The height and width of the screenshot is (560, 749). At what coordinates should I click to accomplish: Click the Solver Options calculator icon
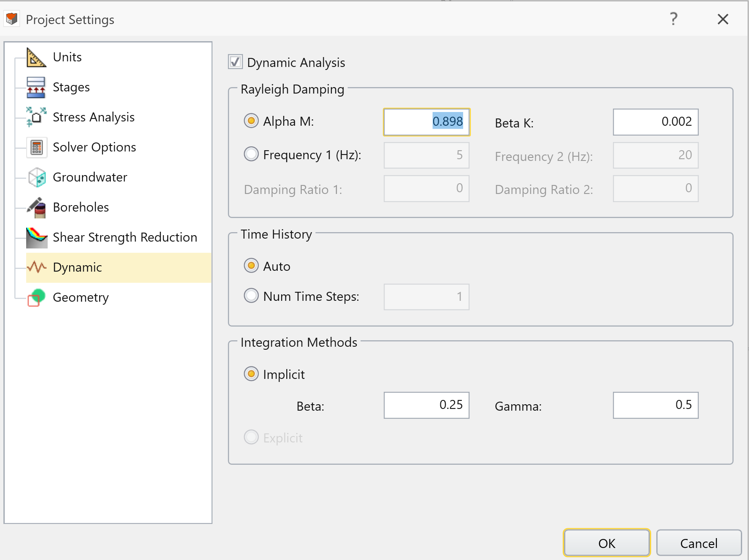click(x=36, y=147)
